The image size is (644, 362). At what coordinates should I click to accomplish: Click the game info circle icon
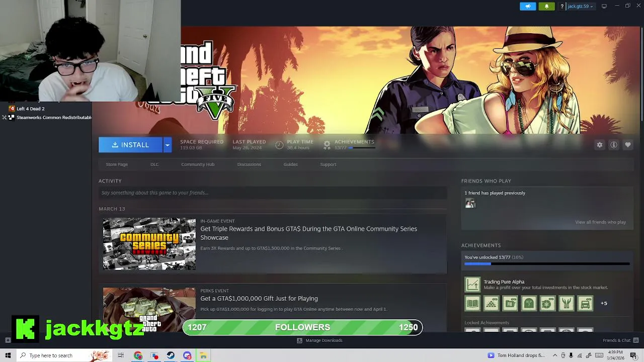(x=614, y=145)
